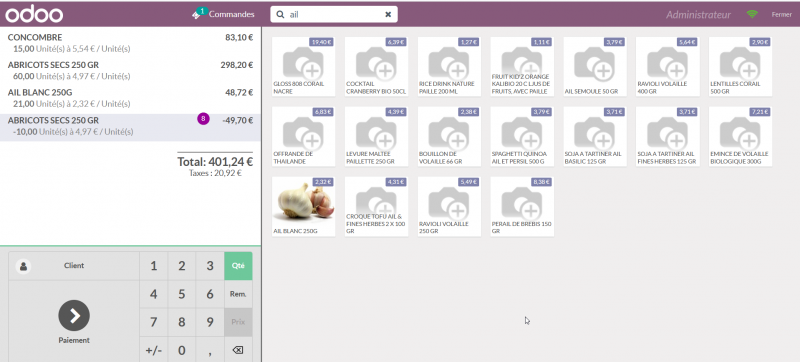
Task: Open the Commandes orders ticket icon
Action: 196,15
